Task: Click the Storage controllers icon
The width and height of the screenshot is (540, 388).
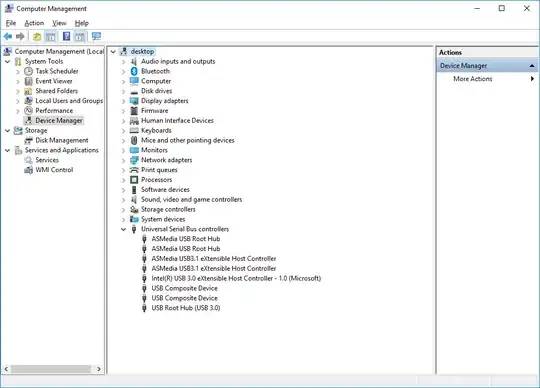Action: (x=134, y=209)
